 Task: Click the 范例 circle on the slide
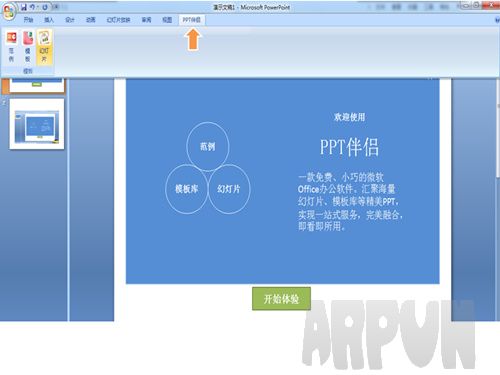(x=208, y=146)
